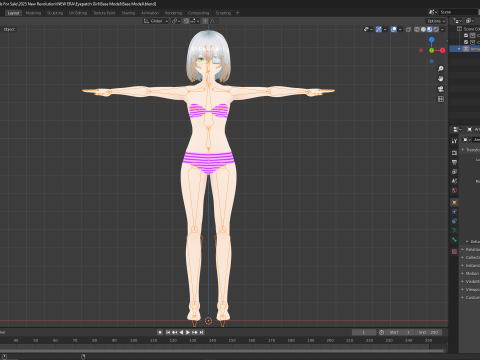
Task: Select rendered viewport shading
Action: (x=436, y=29)
